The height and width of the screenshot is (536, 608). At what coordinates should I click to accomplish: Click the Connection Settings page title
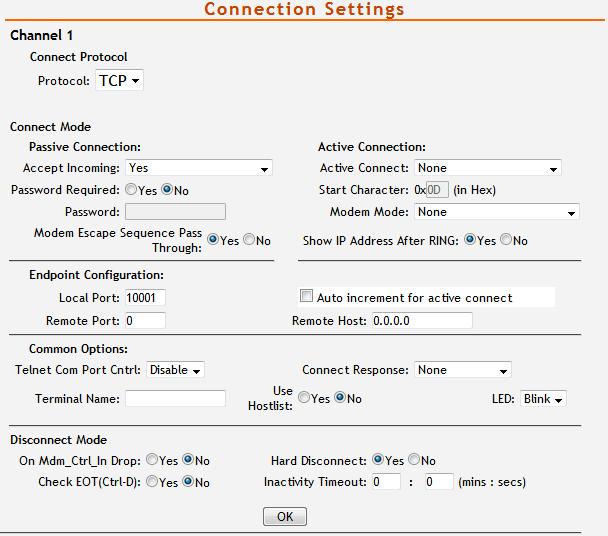point(304,9)
